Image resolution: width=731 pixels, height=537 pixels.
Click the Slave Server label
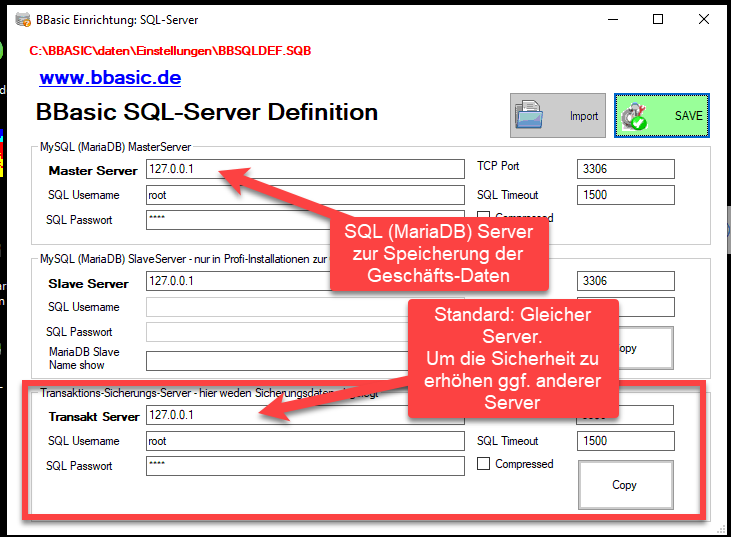click(89, 283)
